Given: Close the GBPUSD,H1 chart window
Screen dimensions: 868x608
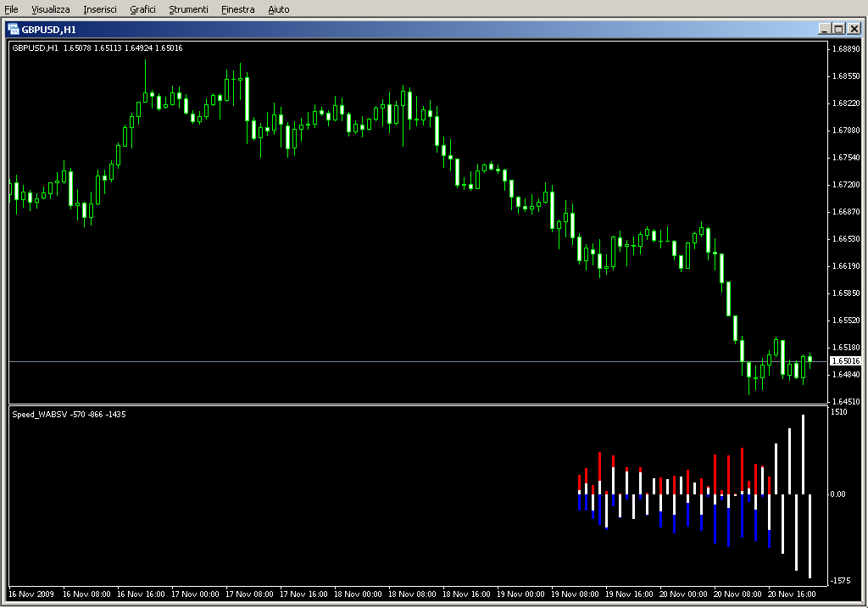Looking at the screenshot, I should 854,29.
